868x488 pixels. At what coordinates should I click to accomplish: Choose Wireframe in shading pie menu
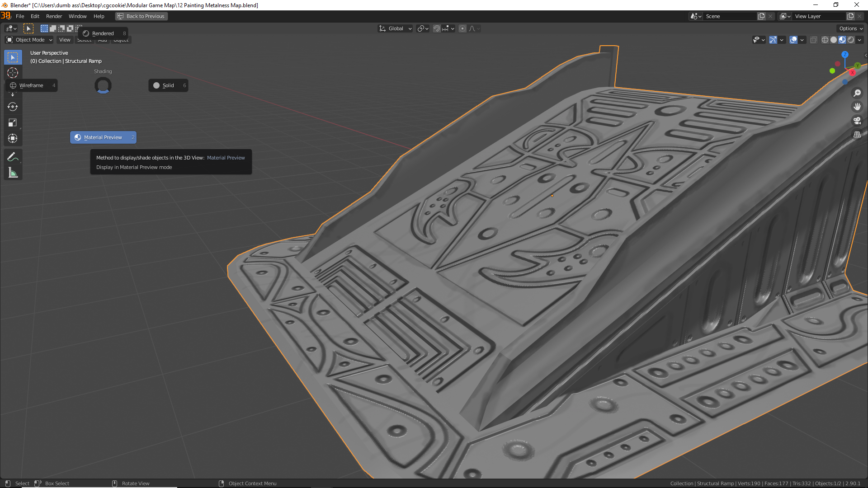click(32, 85)
